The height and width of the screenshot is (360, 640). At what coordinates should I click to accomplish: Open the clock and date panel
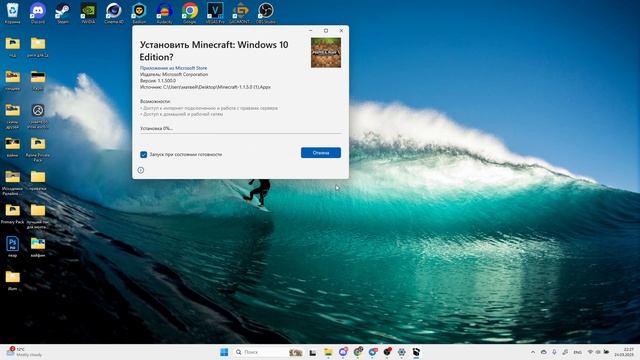click(x=624, y=352)
